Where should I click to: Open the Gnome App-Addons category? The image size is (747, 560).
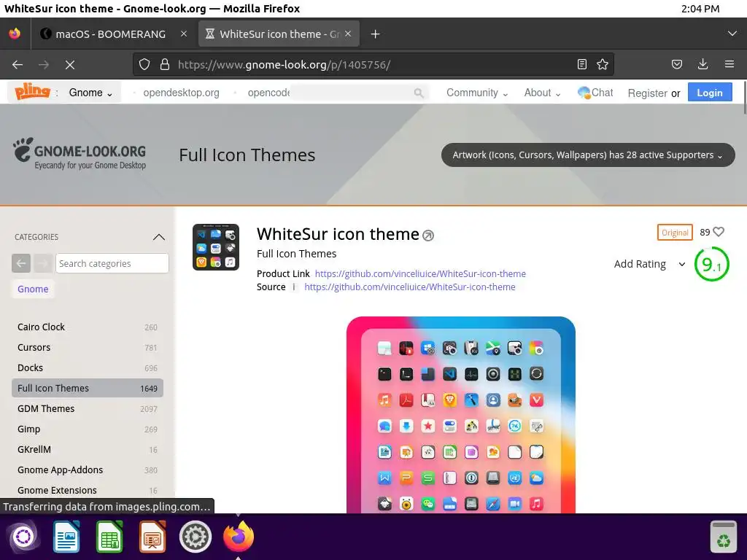point(88,470)
